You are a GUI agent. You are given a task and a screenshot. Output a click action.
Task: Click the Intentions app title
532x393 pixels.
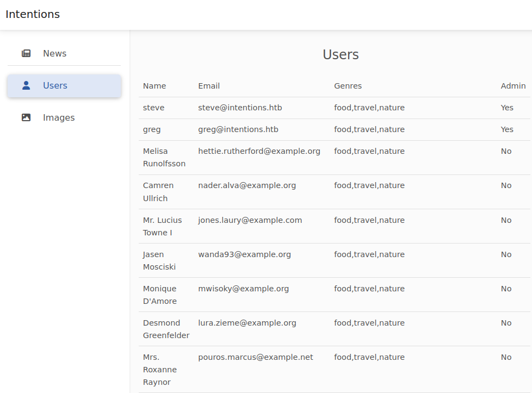[x=33, y=15]
